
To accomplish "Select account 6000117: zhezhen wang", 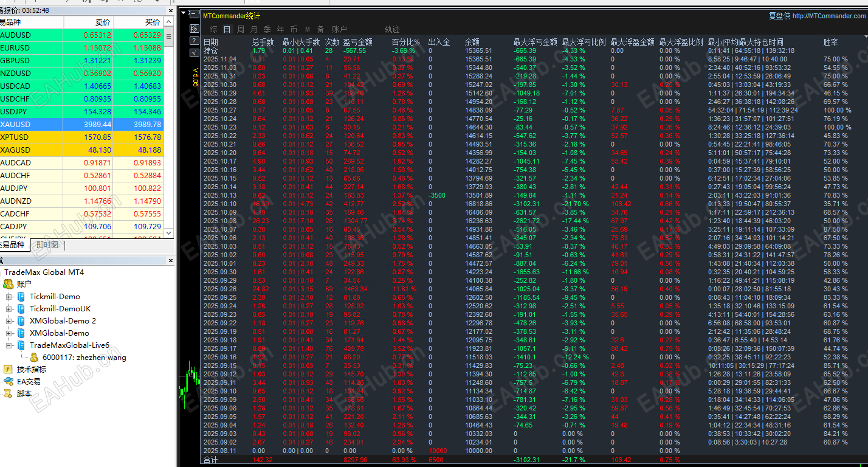I will (84, 358).
